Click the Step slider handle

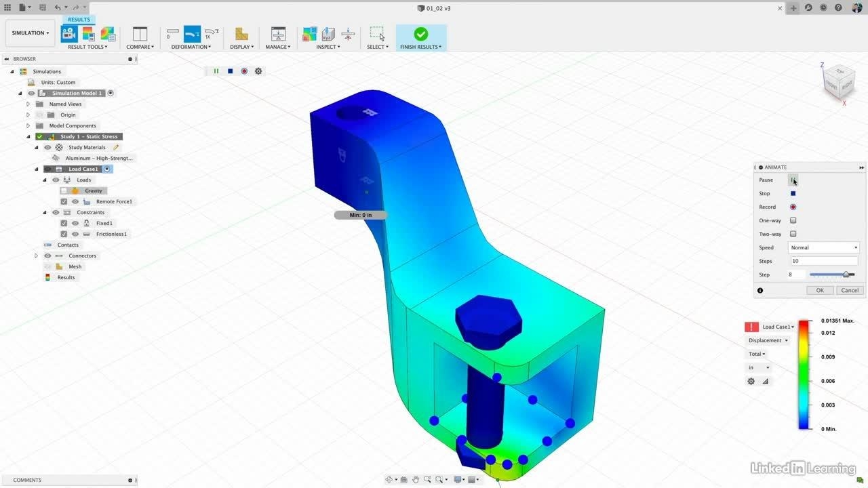[x=846, y=274]
